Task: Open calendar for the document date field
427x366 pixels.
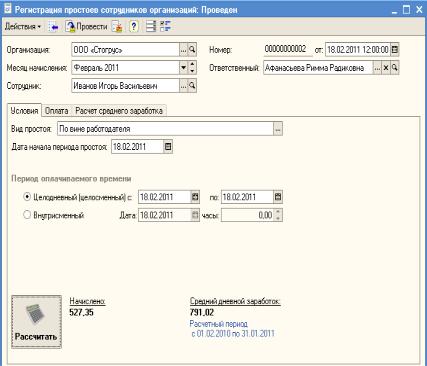Action: [395, 50]
